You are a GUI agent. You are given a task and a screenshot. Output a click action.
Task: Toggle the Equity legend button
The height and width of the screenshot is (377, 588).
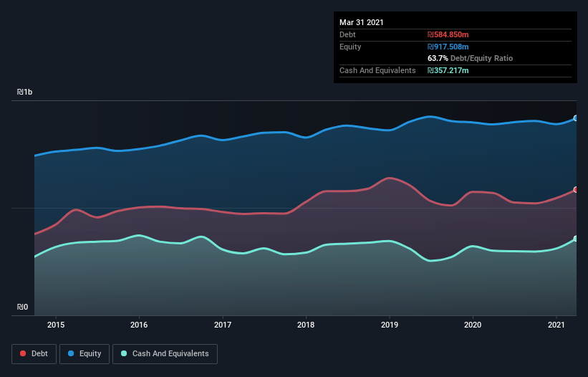[85, 354]
